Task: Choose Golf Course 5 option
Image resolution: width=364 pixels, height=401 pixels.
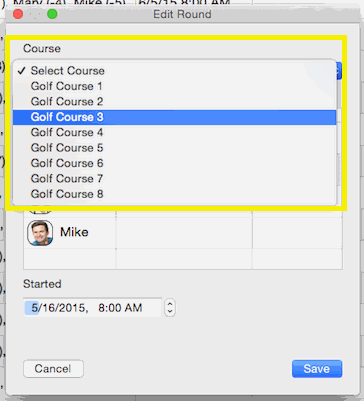Action: tap(174, 148)
